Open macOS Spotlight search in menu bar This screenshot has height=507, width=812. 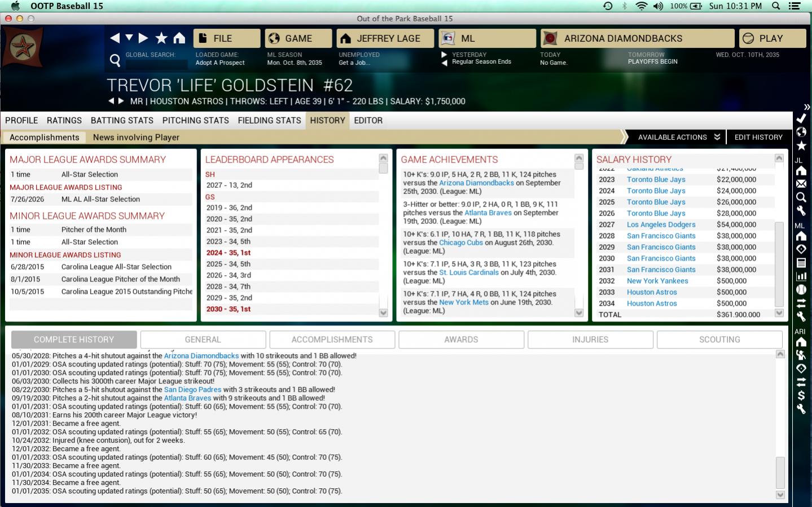[776, 6]
